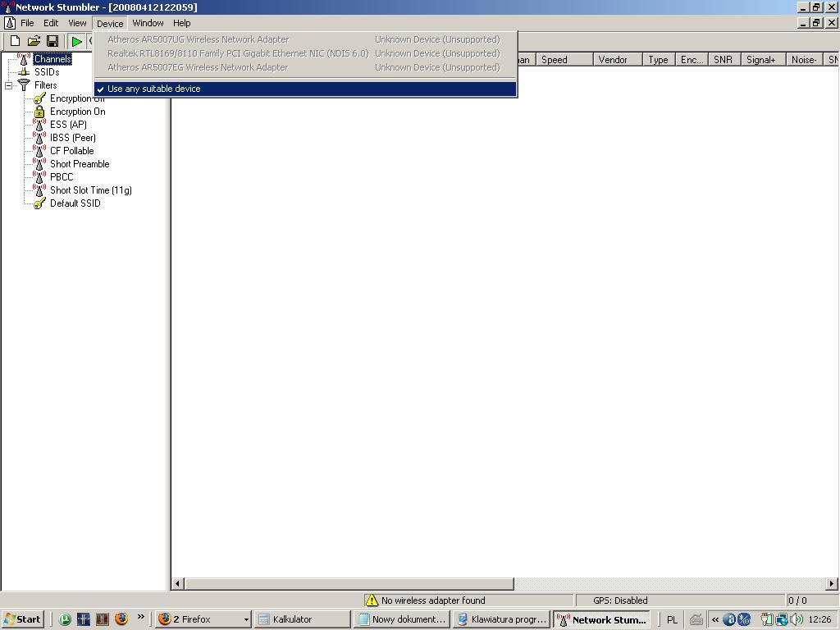Screen dimensions: 840x630
Task: Launch the green uTorrent quick launch icon
Action: (65, 619)
